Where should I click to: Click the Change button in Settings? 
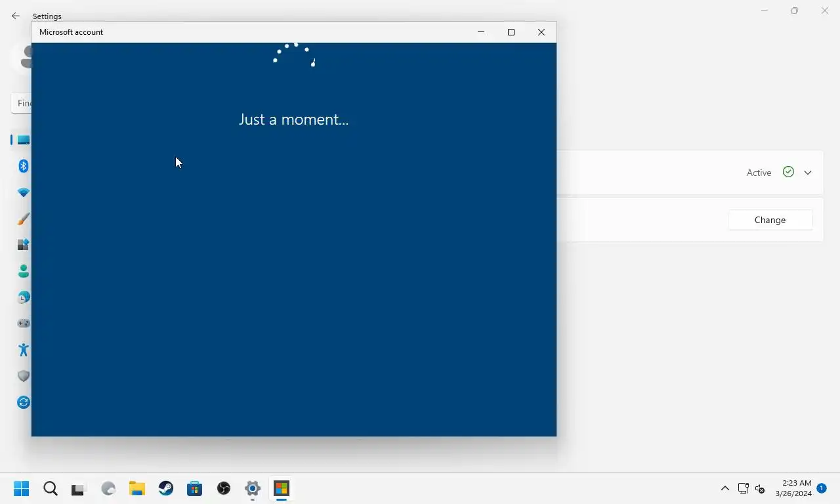tap(770, 220)
